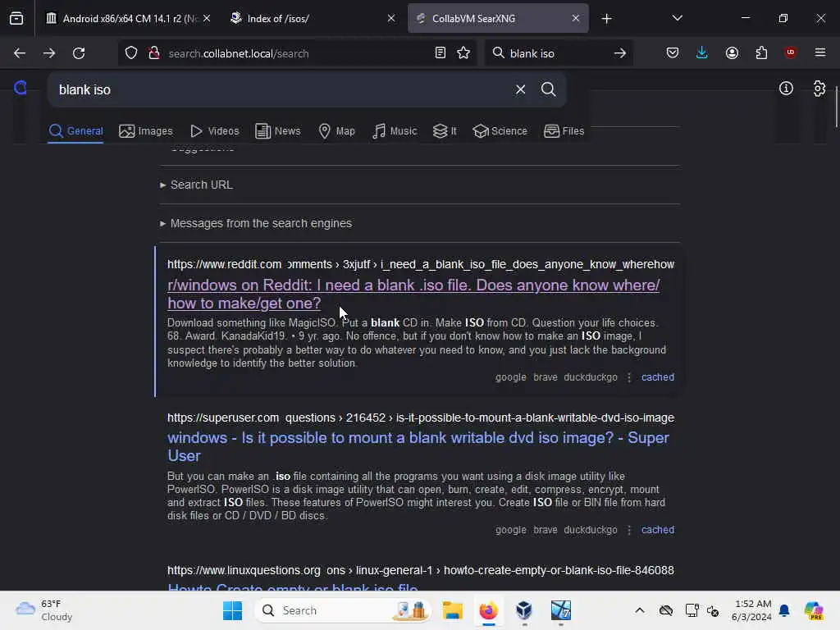
Task: Close the CollabVM SearXNG tab
Action: coord(575,18)
